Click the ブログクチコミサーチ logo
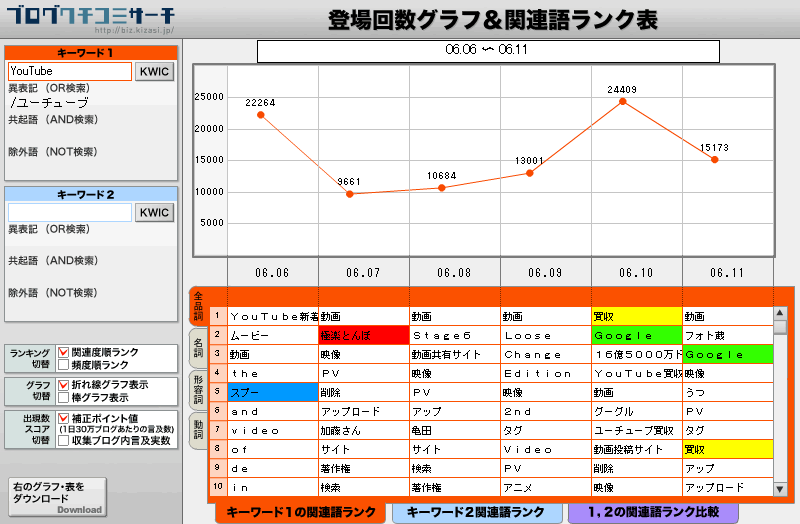This screenshot has width=800, height=524. (x=90, y=20)
